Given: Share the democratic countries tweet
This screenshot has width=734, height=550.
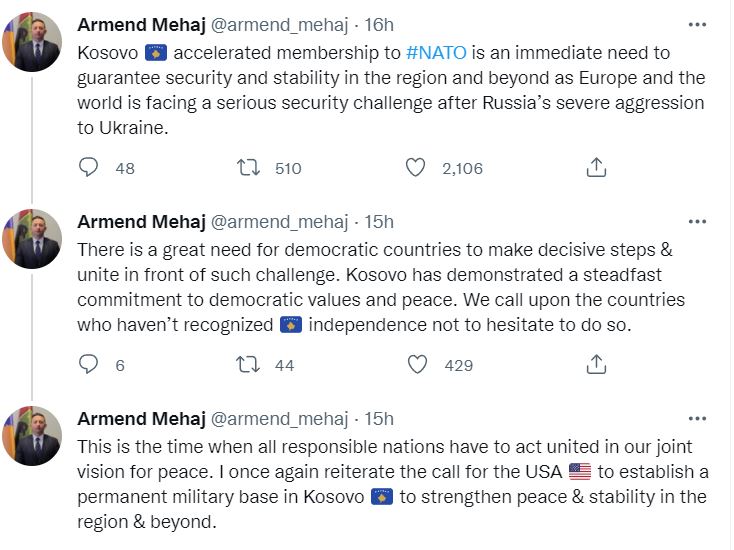Looking at the screenshot, I should pos(596,365).
